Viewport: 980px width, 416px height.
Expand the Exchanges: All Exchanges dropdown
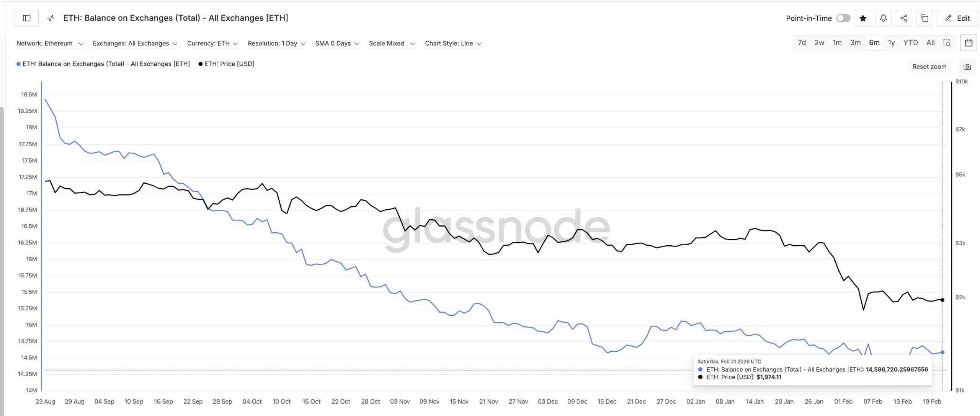tap(135, 43)
